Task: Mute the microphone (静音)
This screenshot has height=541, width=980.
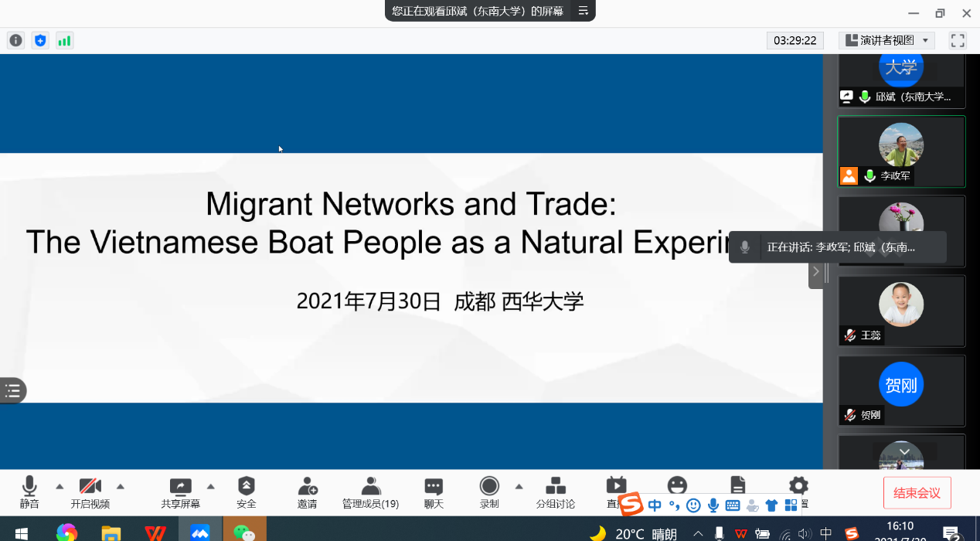Action: click(29, 492)
